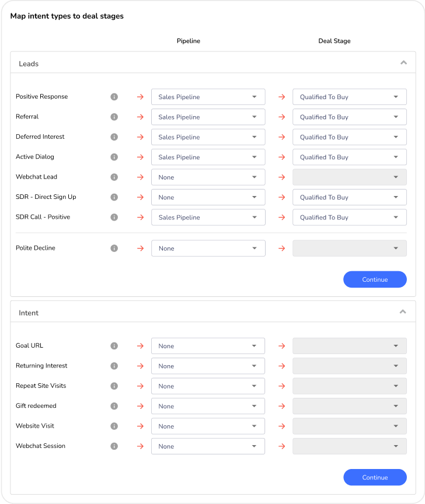Open Pipeline dropdown for Positive Response
This screenshot has height=504, width=425.
click(x=208, y=97)
